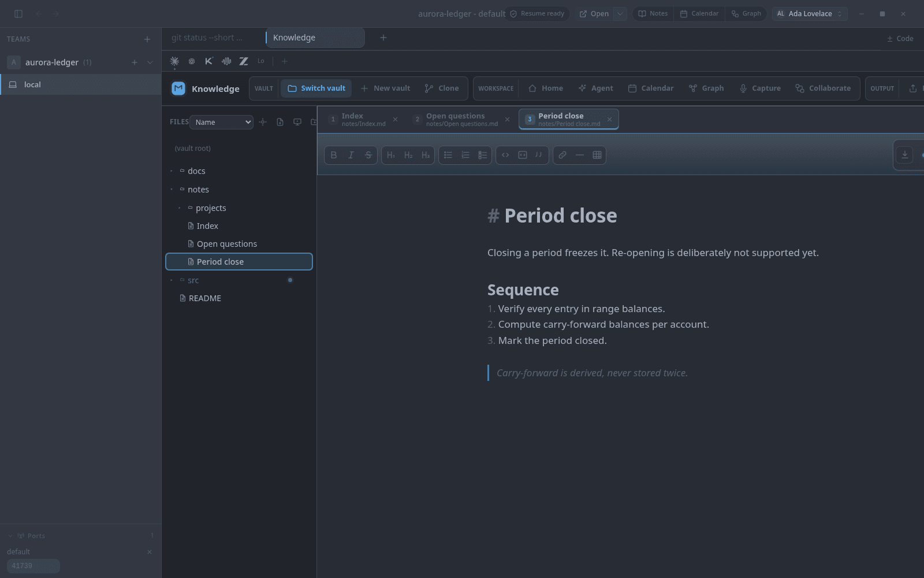Click the download icon in editor toolbar
The image size is (924, 578).
(905, 155)
